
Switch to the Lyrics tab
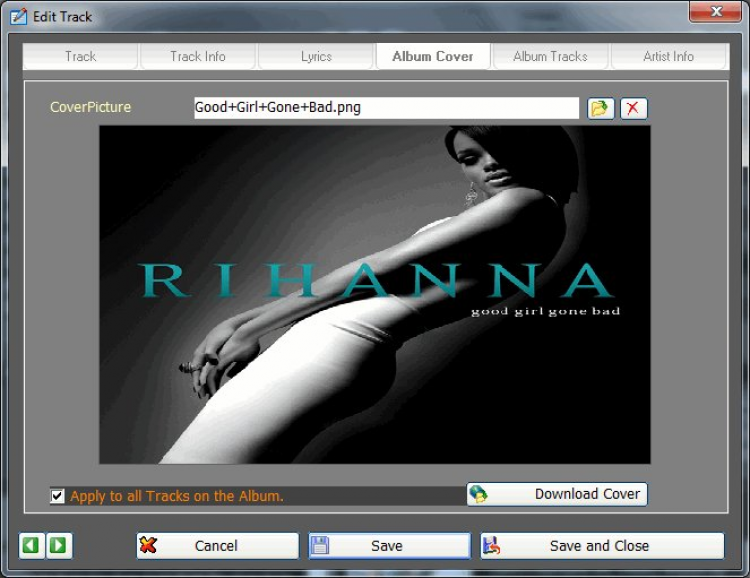tap(316, 56)
